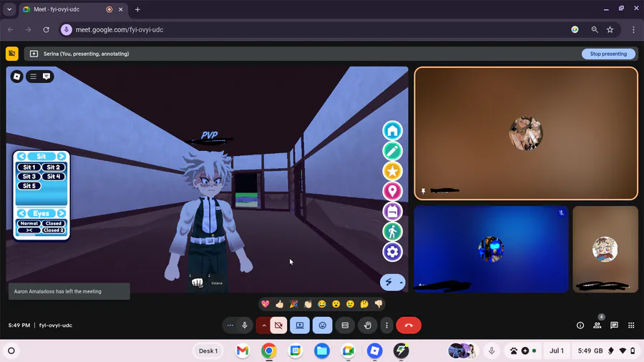
Task: Send heart reaction emoji
Action: 265,304
